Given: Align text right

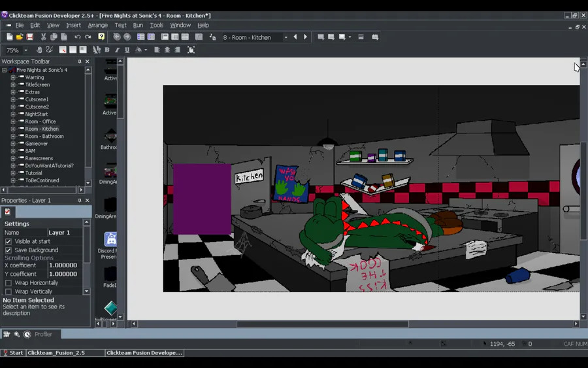Looking at the screenshot, I should tap(177, 50).
